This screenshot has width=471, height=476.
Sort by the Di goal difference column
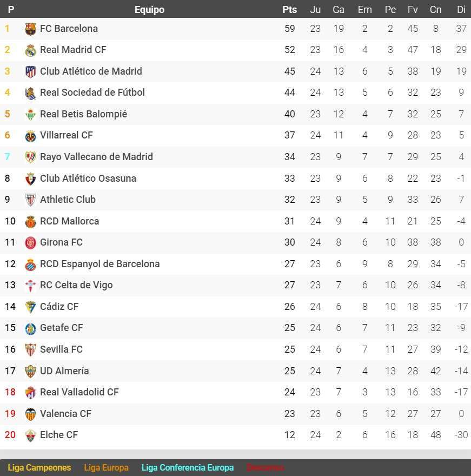tap(461, 9)
